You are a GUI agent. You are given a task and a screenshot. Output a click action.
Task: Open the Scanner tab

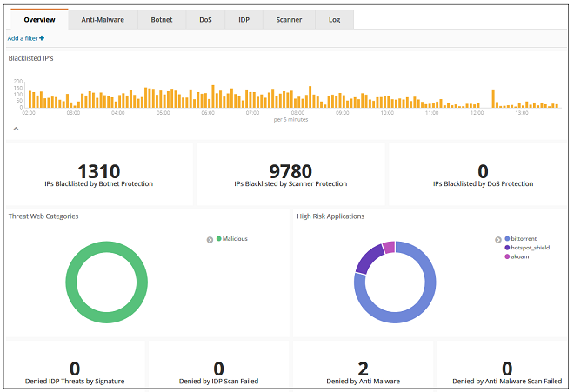(x=289, y=19)
